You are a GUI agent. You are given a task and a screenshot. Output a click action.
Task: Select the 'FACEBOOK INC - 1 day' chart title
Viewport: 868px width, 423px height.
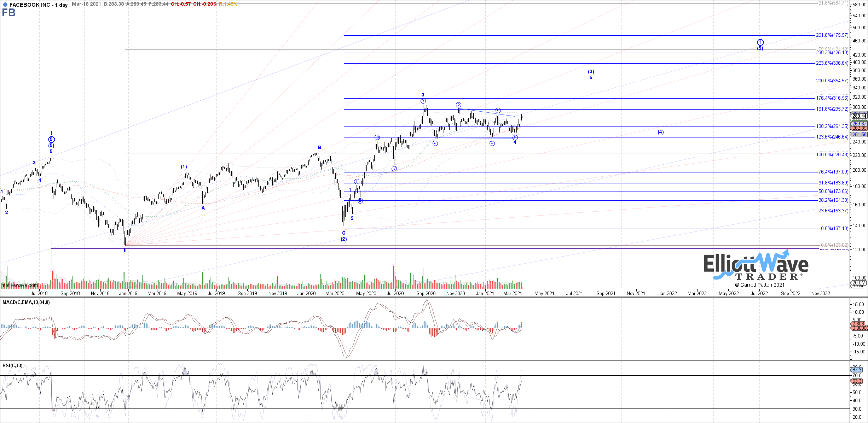[39, 5]
